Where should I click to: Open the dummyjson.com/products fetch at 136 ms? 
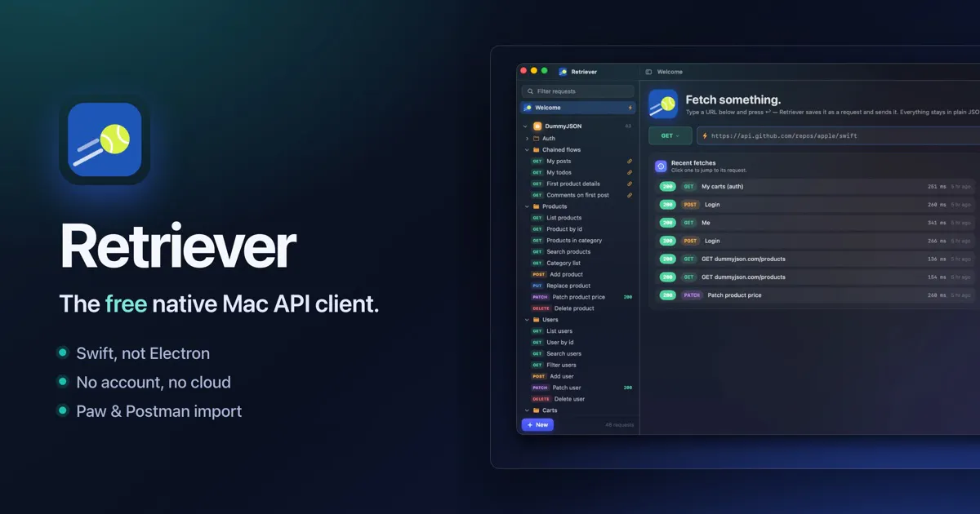(815, 259)
